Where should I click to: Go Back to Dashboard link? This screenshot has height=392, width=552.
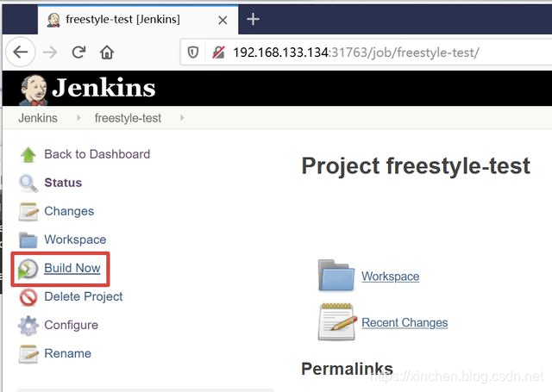click(x=97, y=154)
